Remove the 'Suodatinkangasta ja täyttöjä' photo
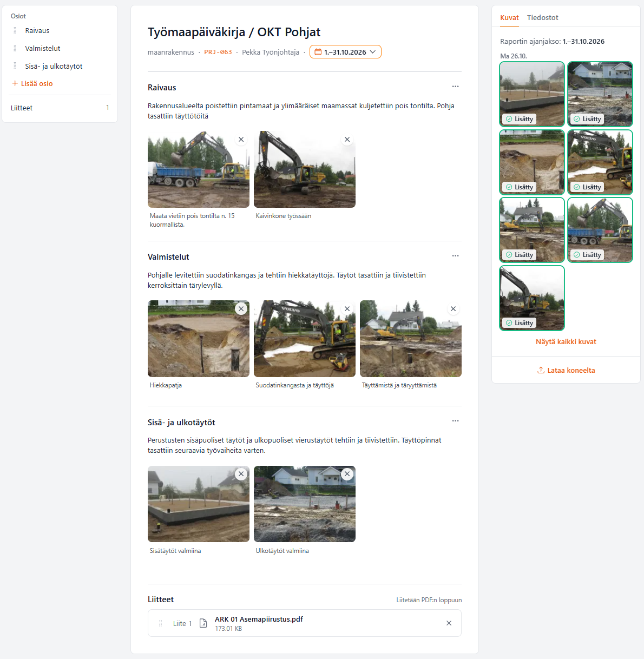 click(347, 309)
